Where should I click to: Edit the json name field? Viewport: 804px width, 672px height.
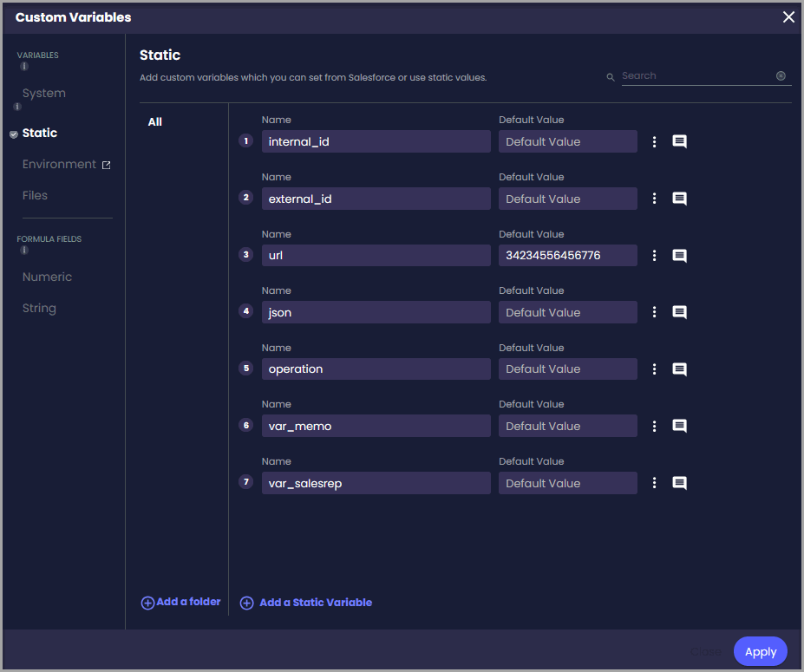(376, 312)
